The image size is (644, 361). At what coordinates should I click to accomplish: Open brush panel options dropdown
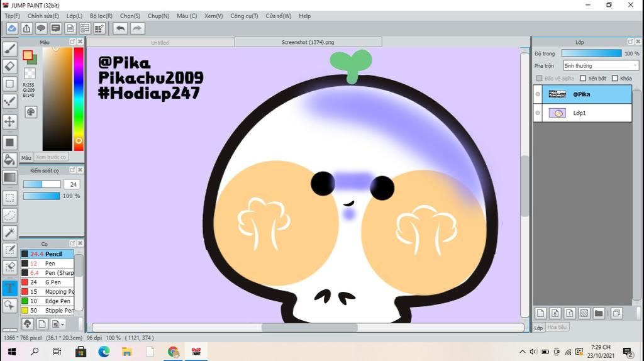[x=58, y=324]
